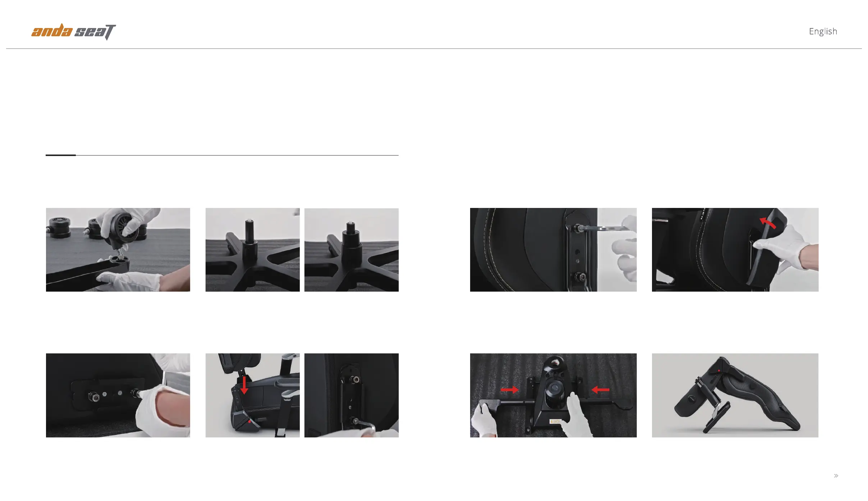Click the AndaSeat logo

click(74, 32)
